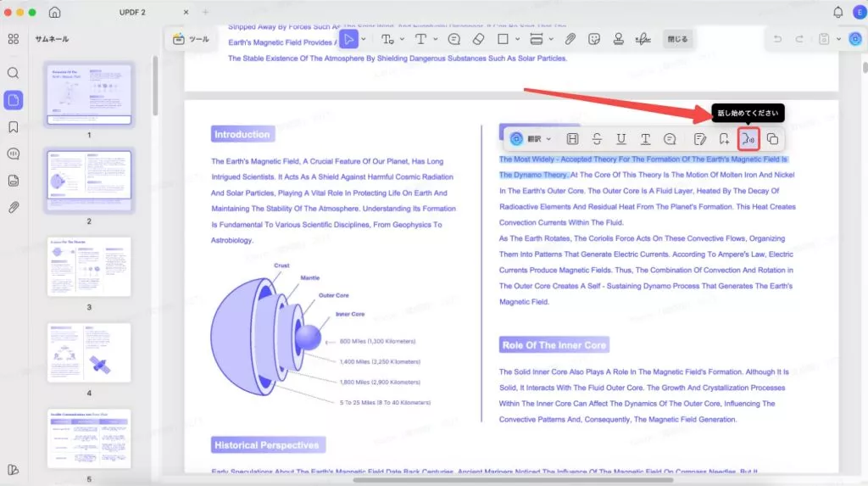Screen dimensions: 868x486
Task: Click the bottom-left sidebar collapse icon
Action: (x=14, y=470)
